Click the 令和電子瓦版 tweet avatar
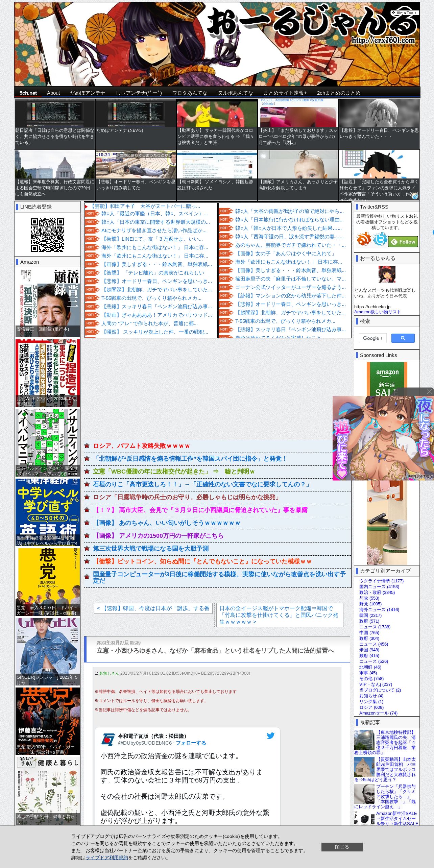 pos(108,740)
